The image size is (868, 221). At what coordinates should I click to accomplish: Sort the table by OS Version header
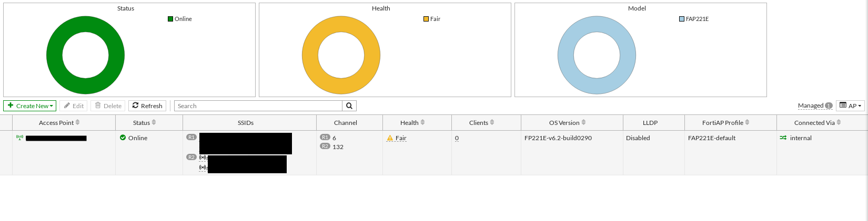coord(567,123)
